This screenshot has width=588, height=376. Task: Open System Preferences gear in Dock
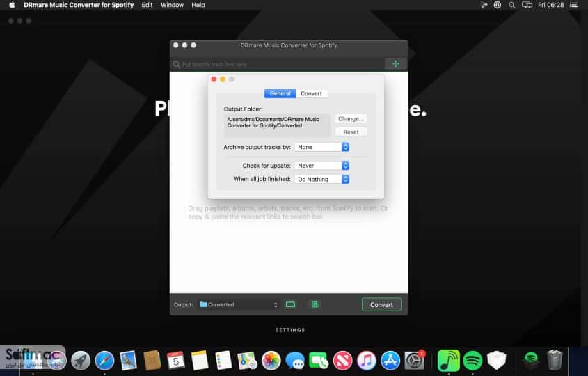click(x=414, y=361)
